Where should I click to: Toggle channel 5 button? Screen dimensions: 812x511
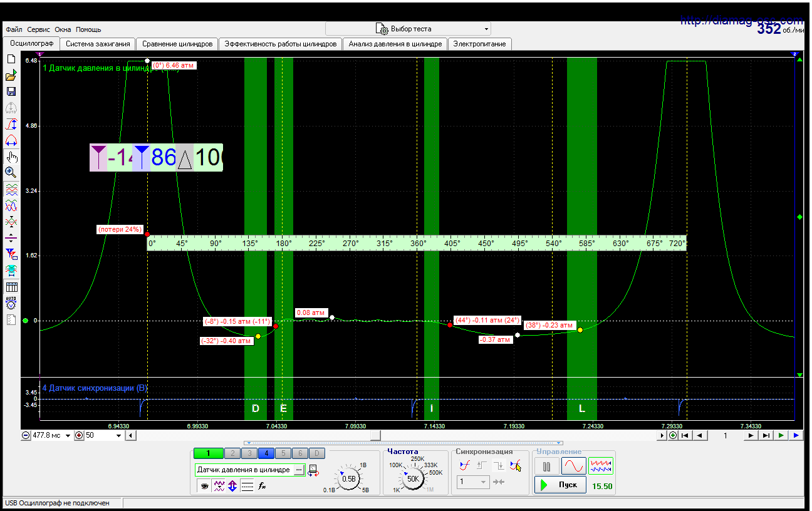coord(283,453)
